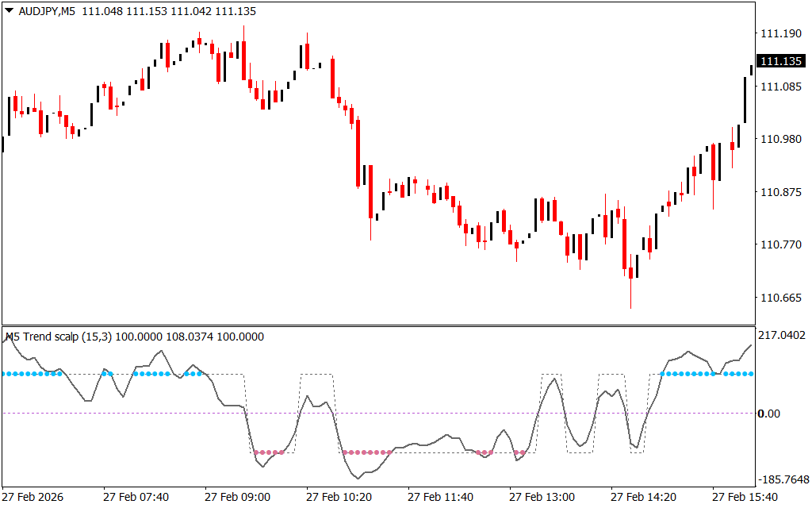Select the 110.875 price axis value
Screen dimensions: 812x508
point(779,192)
